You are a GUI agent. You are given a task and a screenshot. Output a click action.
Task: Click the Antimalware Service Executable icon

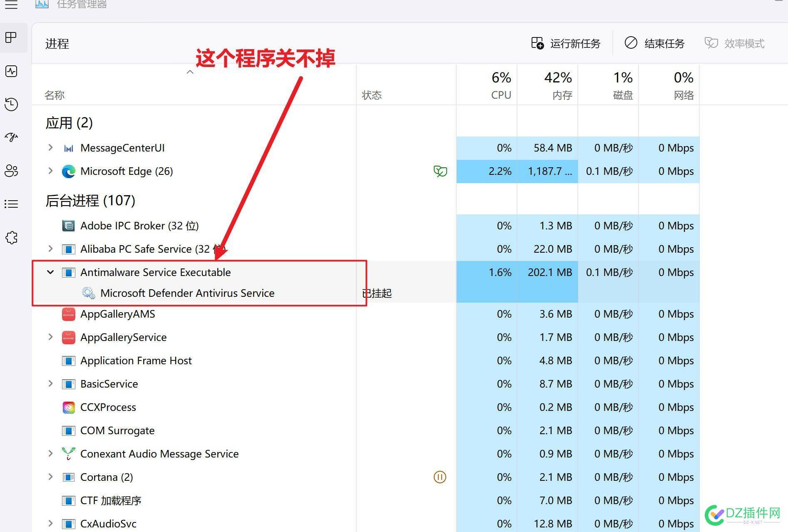pyautogui.click(x=69, y=272)
